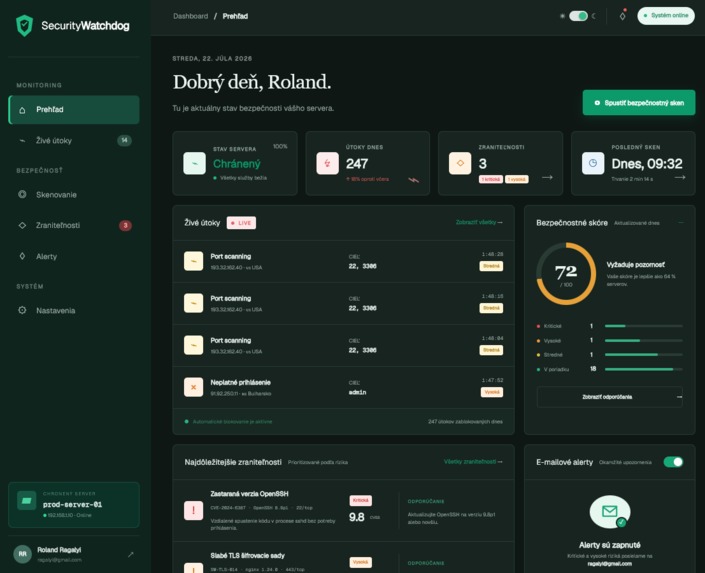Toggle the E-mailové alerty switch
Viewport: 705px width, 573px height.
(x=673, y=462)
